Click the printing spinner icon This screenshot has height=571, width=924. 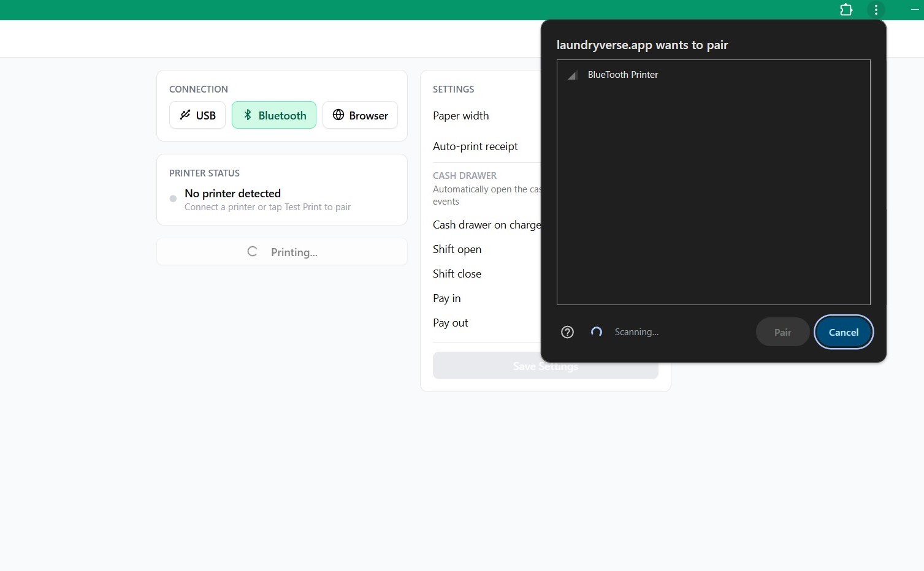click(252, 251)
